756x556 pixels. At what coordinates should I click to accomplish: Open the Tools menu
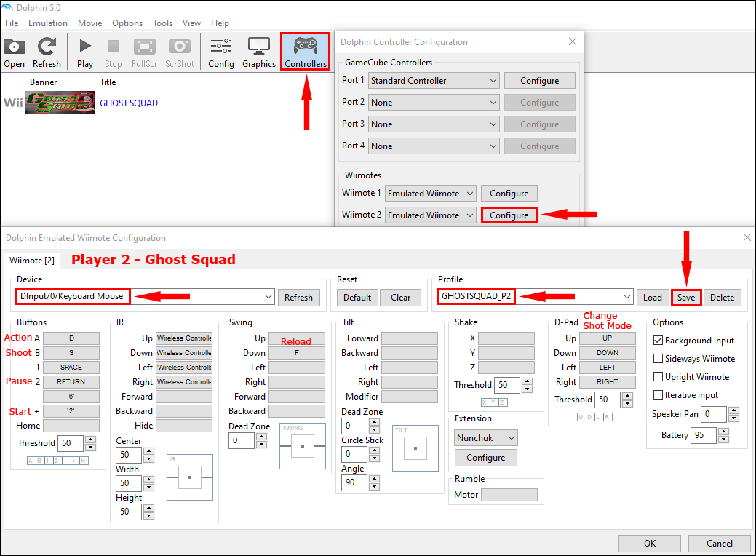click(x=162, y=23)
